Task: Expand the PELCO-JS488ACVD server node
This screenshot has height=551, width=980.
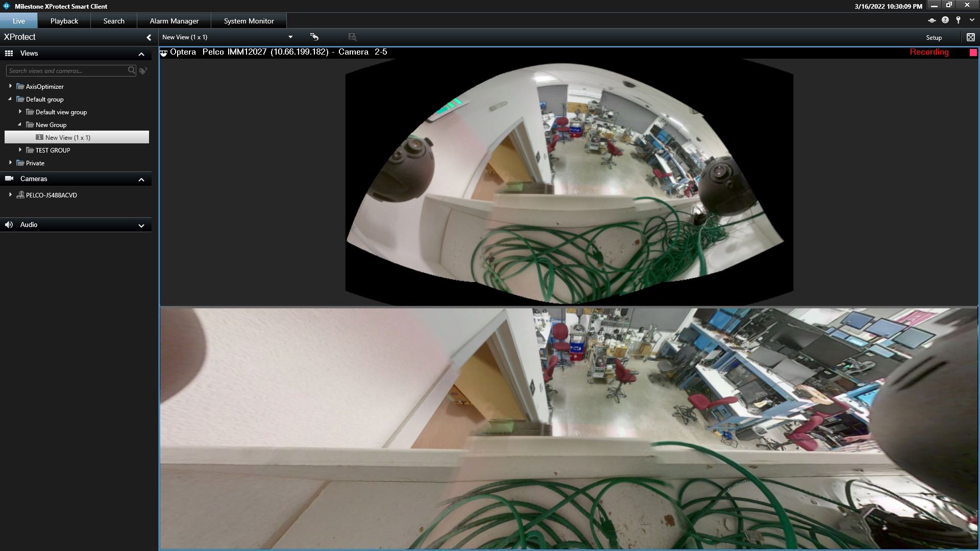Action: pyautogui.click(x=10, y=195)
